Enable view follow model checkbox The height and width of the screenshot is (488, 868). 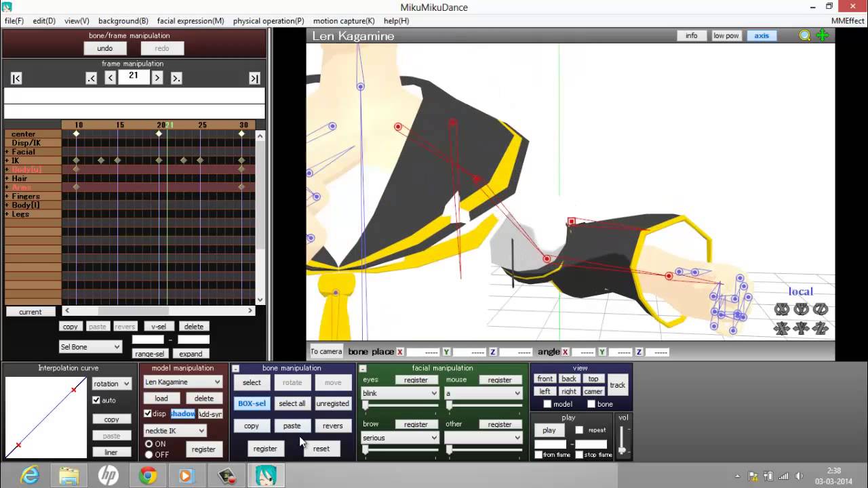point(547,404)
